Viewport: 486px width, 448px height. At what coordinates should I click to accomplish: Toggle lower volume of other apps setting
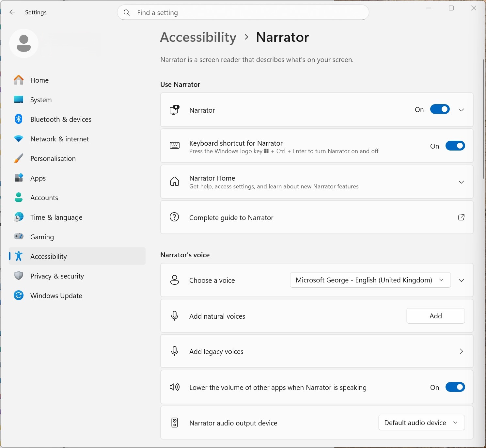point(455,387)
